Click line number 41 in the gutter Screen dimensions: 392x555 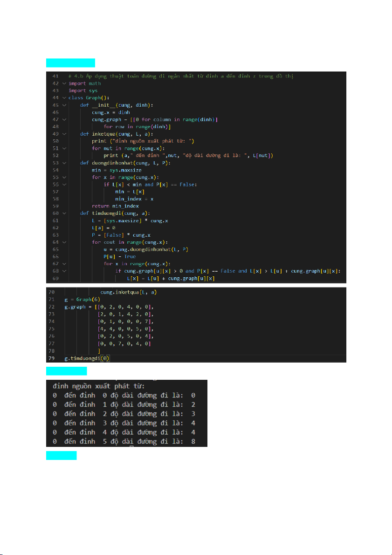pos(55,76)
